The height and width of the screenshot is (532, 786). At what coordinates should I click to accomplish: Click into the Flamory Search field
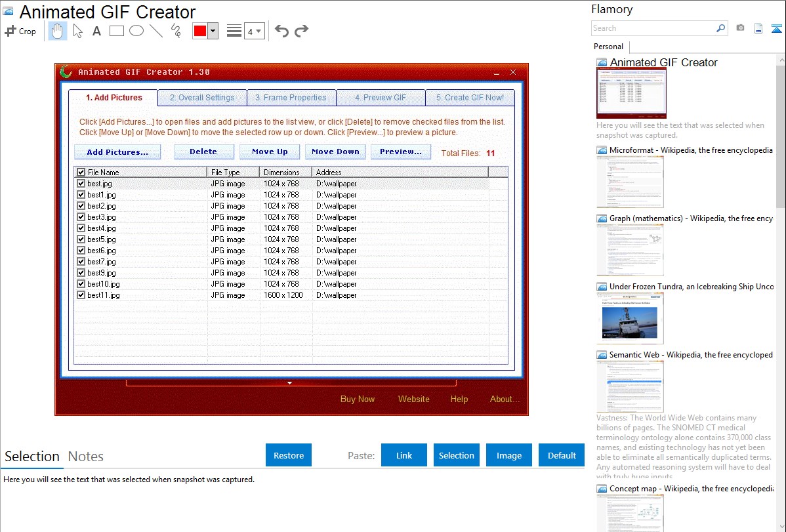(653, 28)
